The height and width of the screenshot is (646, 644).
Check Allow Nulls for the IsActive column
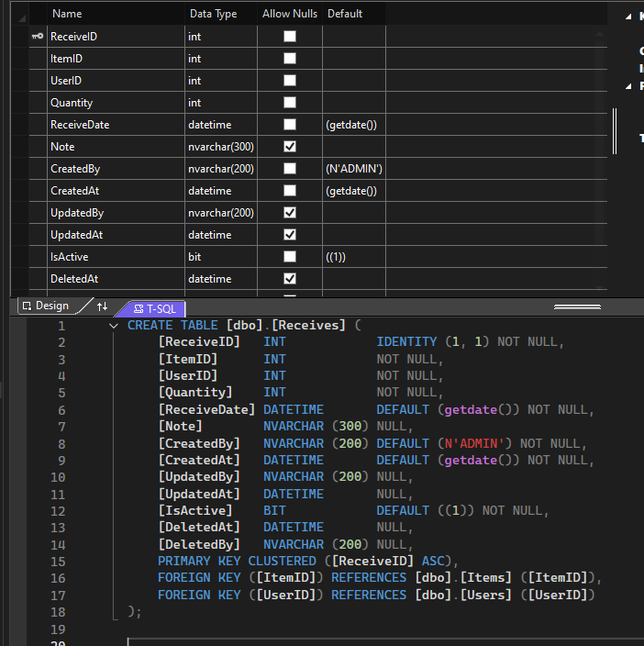pos(290,257)
